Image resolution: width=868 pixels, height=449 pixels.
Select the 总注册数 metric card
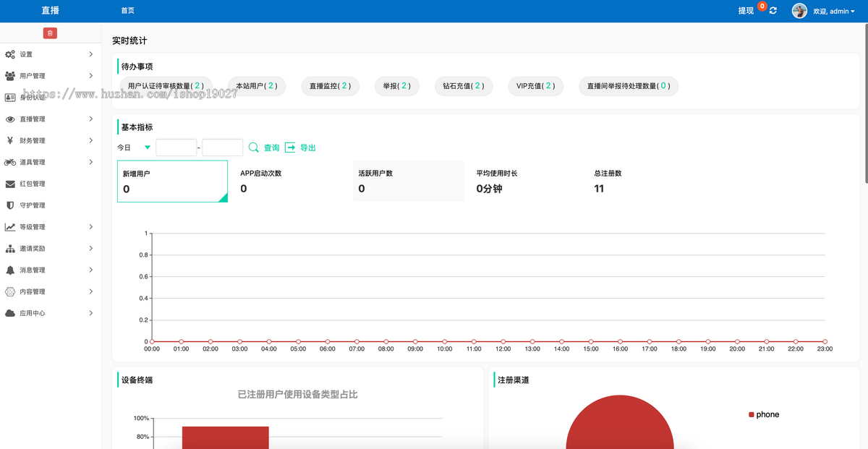point(644,181)
